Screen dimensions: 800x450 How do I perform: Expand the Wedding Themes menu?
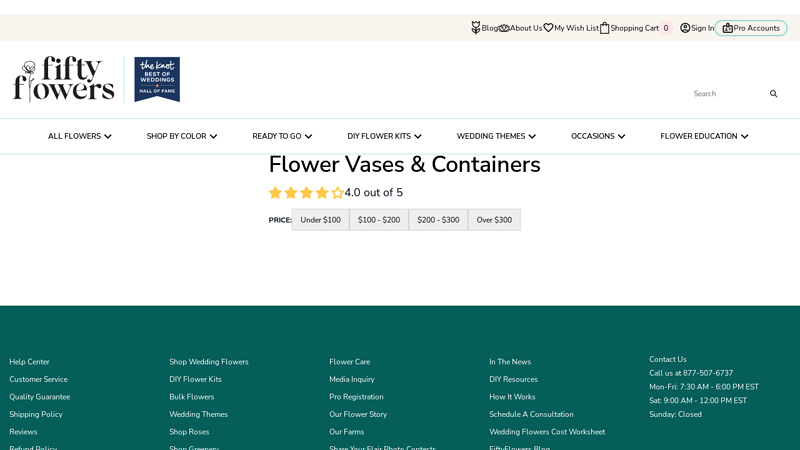click(x=496, y=136)
